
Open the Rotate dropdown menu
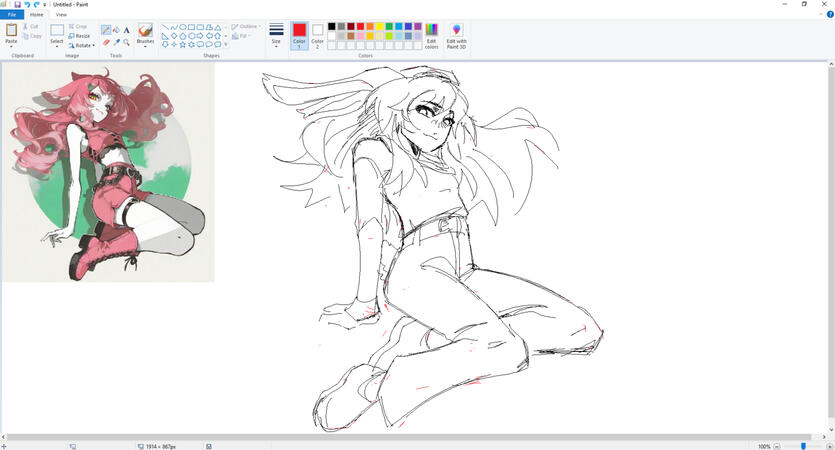pos(82,45)
